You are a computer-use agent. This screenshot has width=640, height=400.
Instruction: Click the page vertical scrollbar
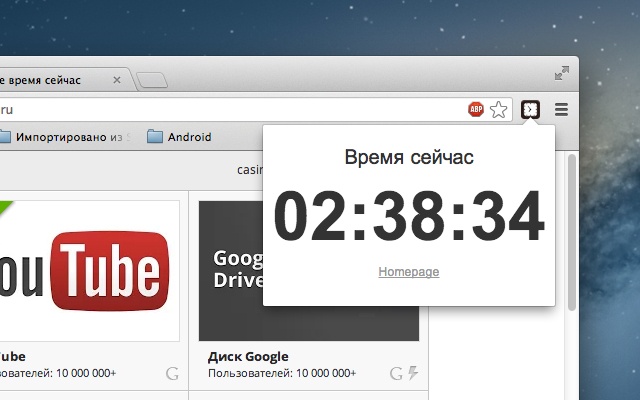[572, 232]
